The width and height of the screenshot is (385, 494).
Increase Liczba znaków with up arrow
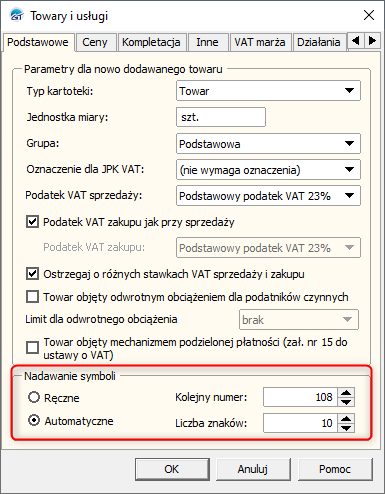click(x=346, y=419)
